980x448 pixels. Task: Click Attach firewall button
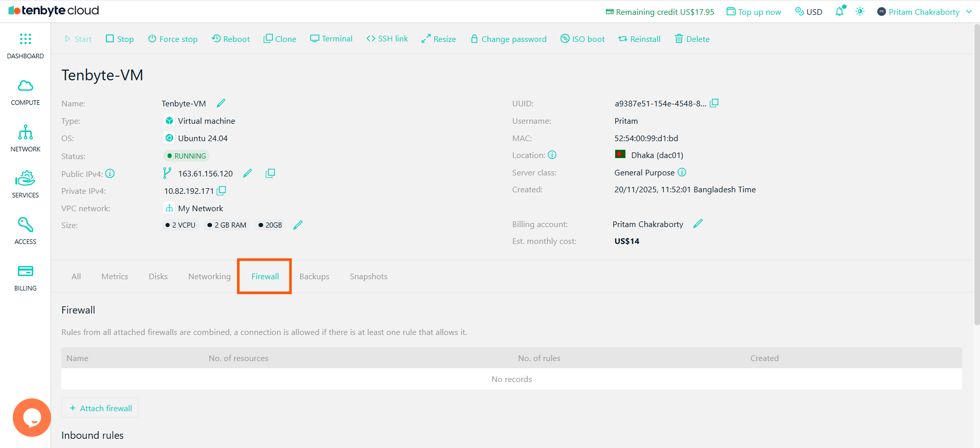point(100,408)
